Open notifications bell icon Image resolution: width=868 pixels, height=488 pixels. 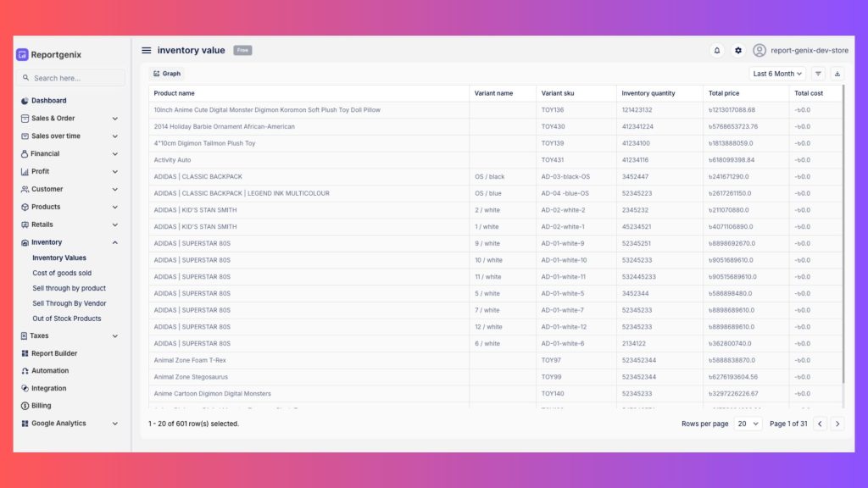pos(717,50)
